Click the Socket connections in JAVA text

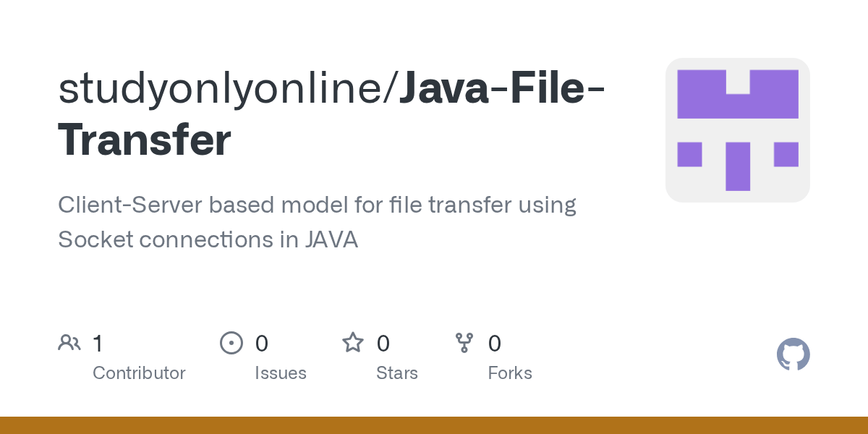point(208,239)
